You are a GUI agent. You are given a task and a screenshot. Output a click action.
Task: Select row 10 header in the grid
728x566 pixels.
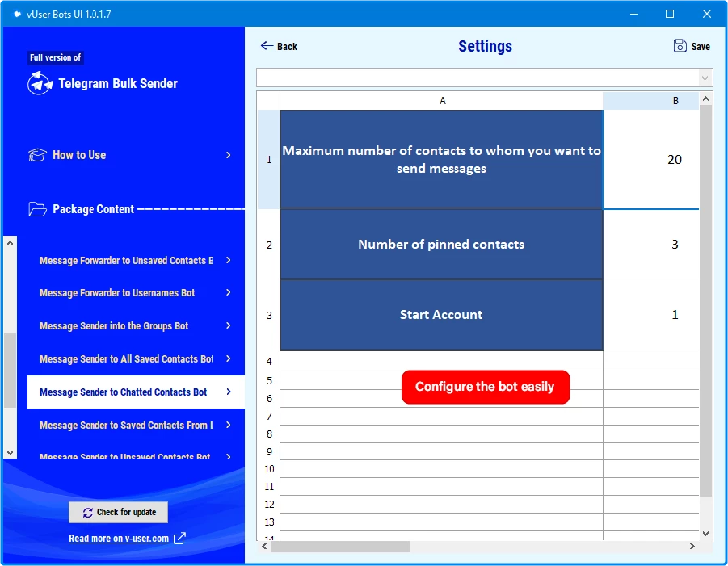pyautogui.click(x=269, y=469)
